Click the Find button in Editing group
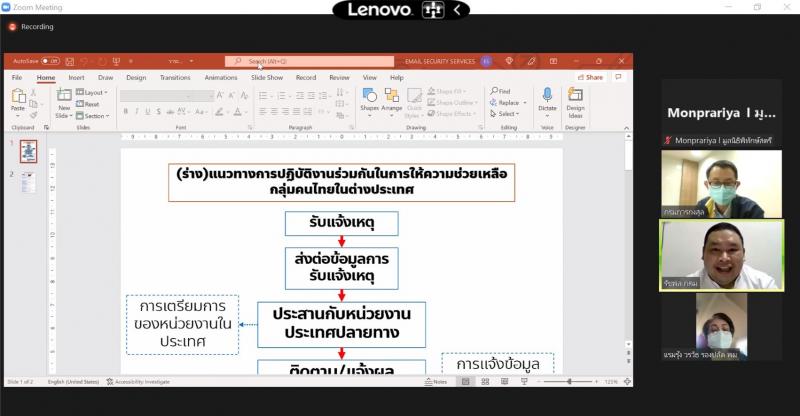Image resolution: width=800 pixels, height=416 pixels. (x=500, y=91)
